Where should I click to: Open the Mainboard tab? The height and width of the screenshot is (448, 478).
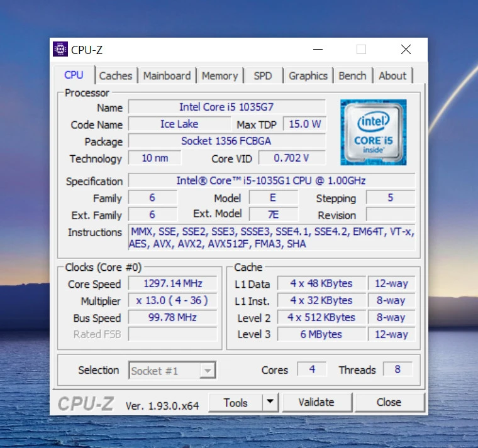click(167, 75)
